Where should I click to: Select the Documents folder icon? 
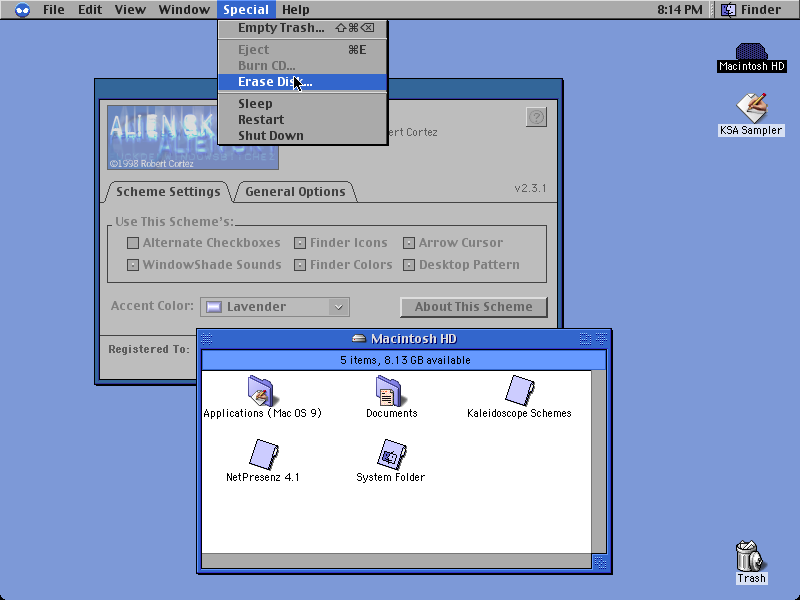[x=389, y=391]
